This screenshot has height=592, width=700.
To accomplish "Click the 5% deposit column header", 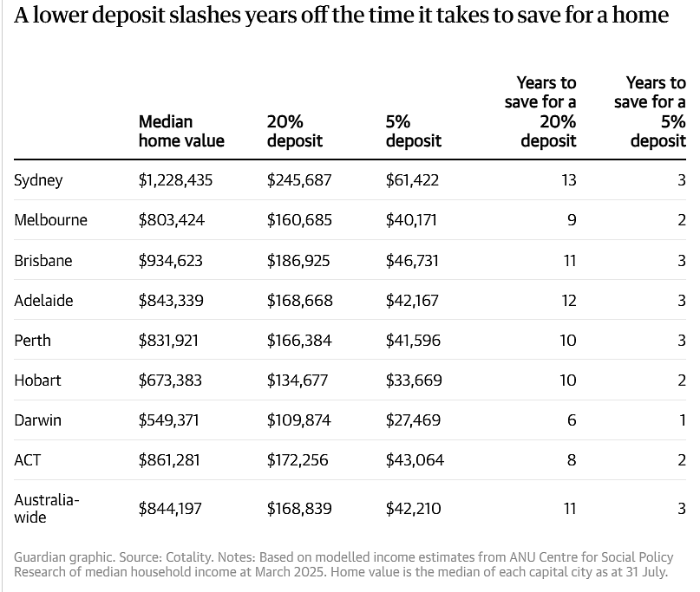I will [414, 131].
